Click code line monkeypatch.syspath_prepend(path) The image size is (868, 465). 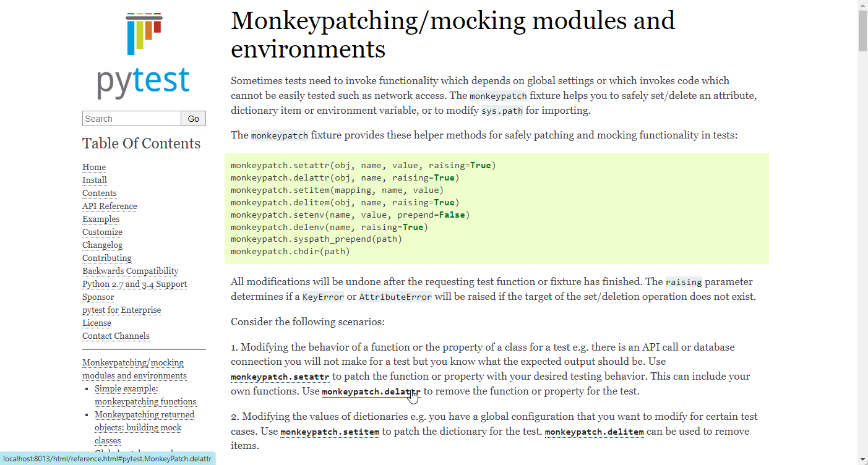[x=316, y=239]
